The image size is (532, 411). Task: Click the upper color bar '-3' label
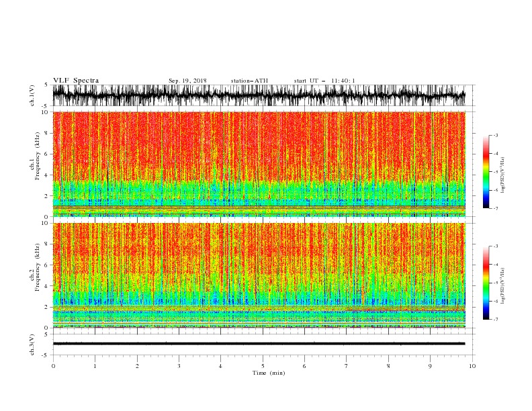[495, 136]
